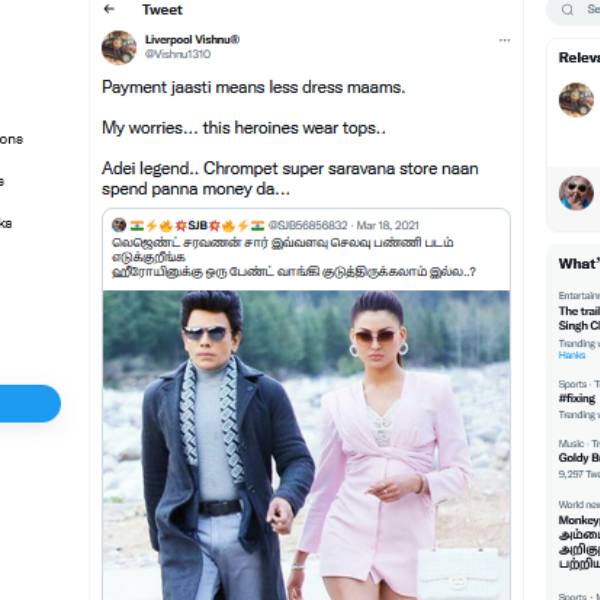The height and width of the screenshot is (600, 600).
Task: Click first relevant person's avatar in sidebar
Action: coord(575,100)
